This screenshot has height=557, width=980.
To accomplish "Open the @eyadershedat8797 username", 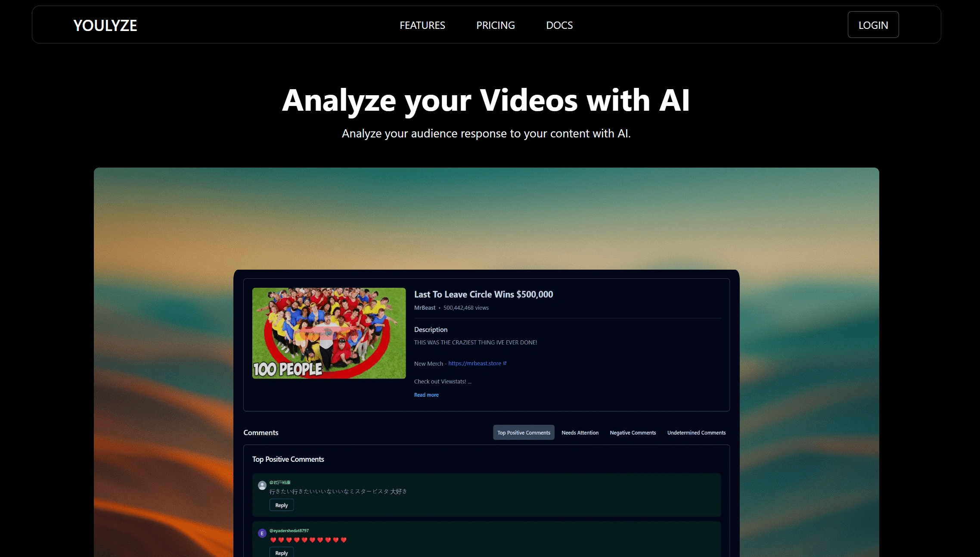I will [289, 530].
